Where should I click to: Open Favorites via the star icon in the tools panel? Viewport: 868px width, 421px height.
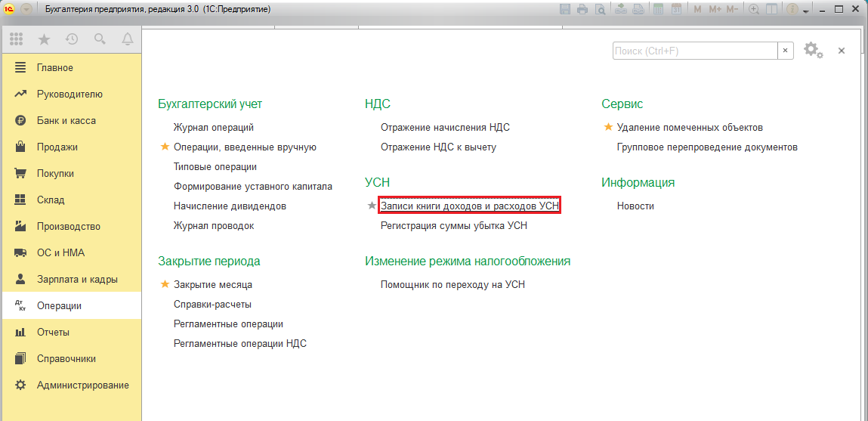pos(44,39)
